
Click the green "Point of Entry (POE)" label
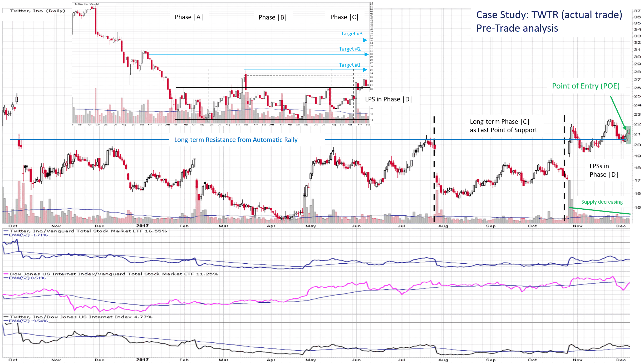coord(586,86)
